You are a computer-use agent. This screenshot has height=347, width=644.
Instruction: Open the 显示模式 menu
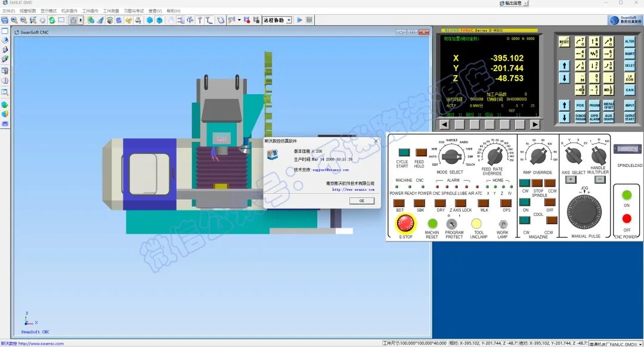tap(48, 11)
